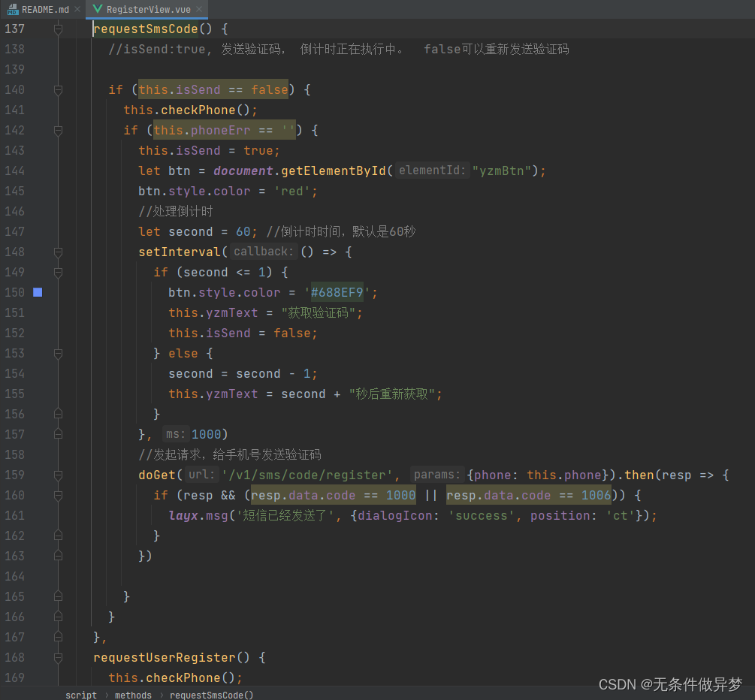Click 'this.checkPhone()' on line 141
The width and height of the screenshot is (755, 700).
(x=187, y=110)
